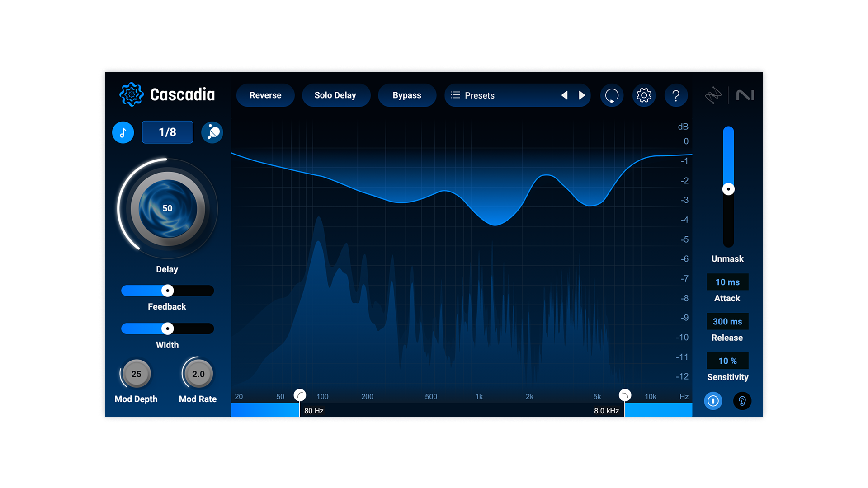The image size is (868, 488).
Task: Click the Cascadia flower logo
Action: (x=131, y=94)
